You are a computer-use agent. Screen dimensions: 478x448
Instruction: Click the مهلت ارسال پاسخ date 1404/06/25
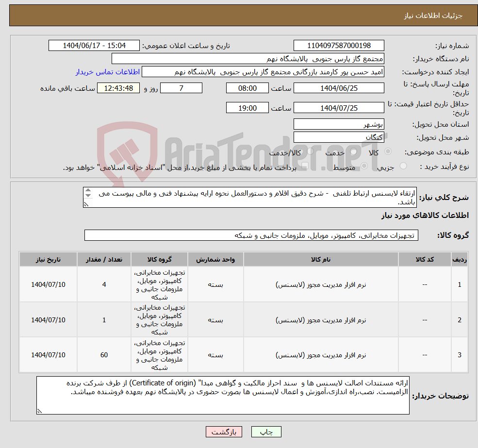[x=339, y=88]
